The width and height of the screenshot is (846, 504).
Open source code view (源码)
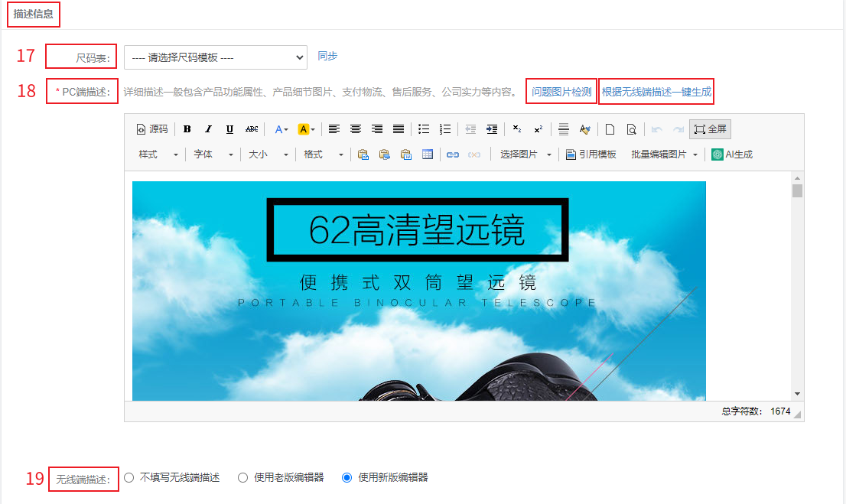coord(151,129)
